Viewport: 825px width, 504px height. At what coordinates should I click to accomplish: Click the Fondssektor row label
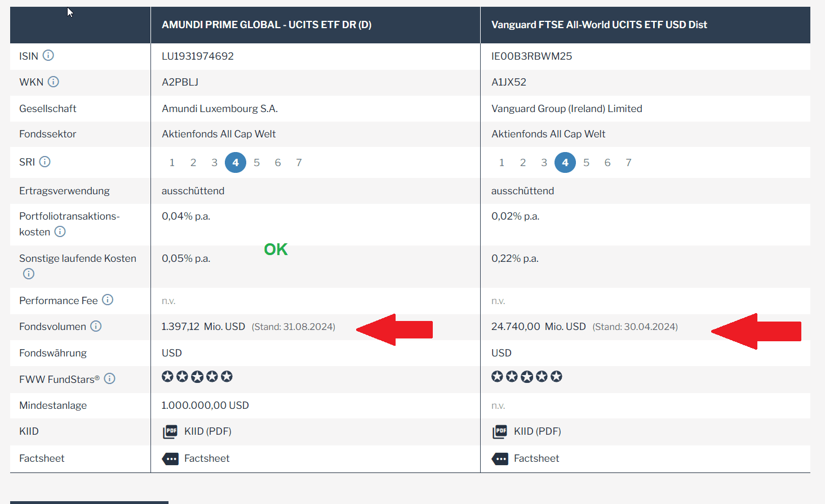[48, 134]
